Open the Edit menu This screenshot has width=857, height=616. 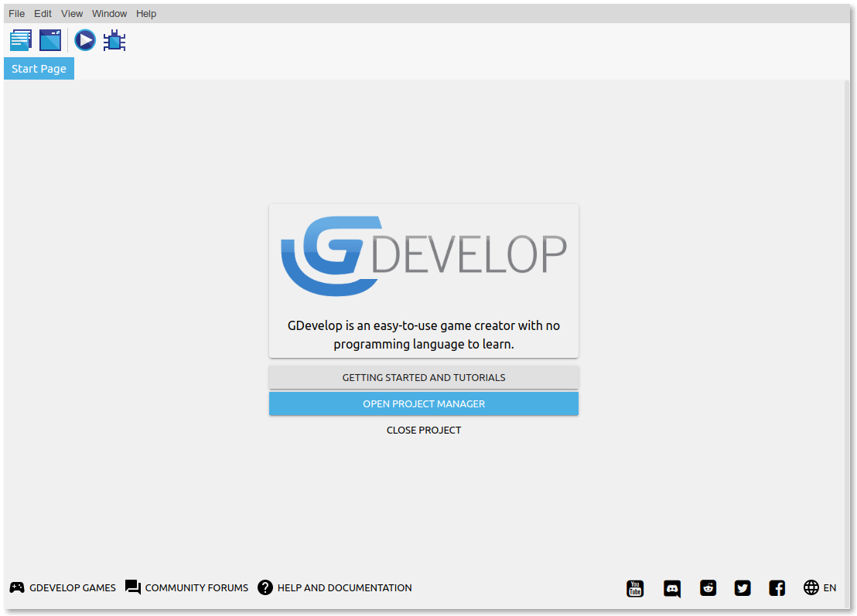tap(43, 13)
